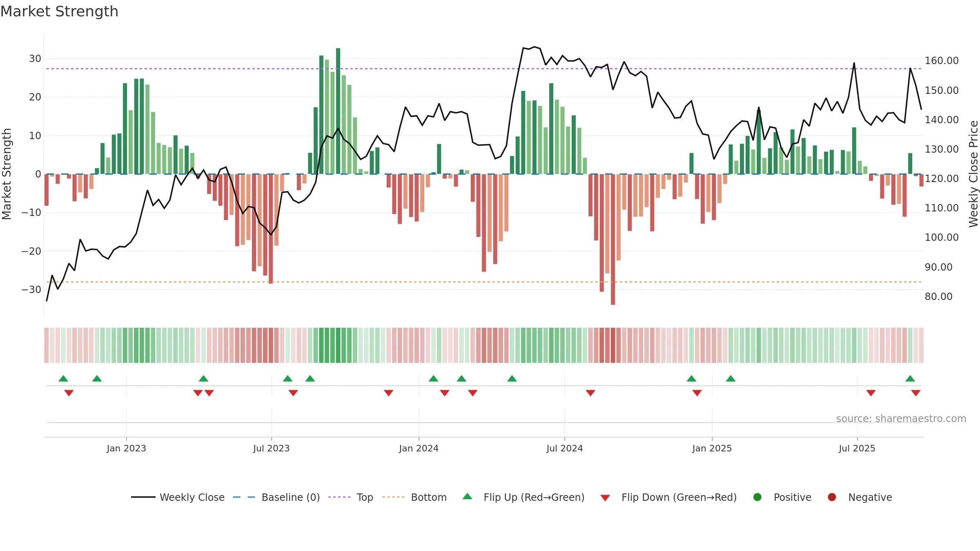
Task: Click the Market Strength chart title
Action: 60,11
